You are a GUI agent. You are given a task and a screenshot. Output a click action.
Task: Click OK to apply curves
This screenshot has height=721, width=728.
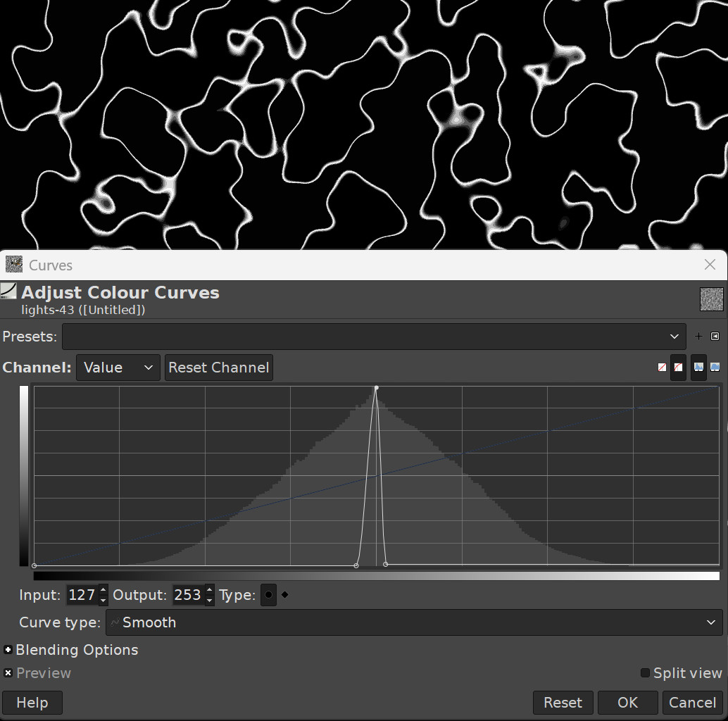click(x=627, y=703)
